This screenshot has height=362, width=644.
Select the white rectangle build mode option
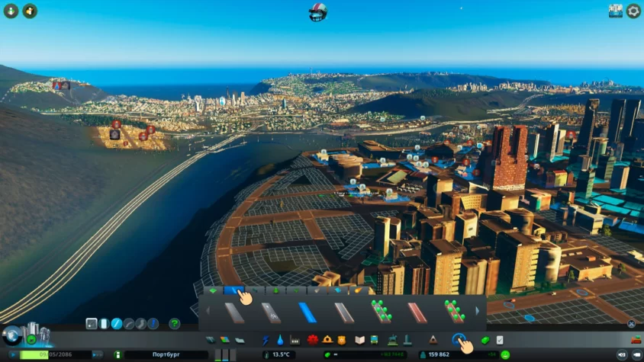coord(105,324)
